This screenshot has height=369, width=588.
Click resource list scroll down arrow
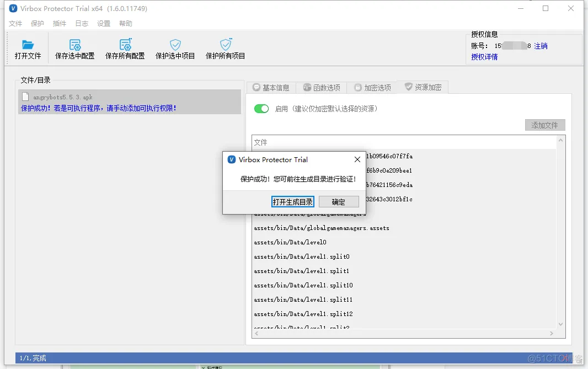(x=560, y=324)
